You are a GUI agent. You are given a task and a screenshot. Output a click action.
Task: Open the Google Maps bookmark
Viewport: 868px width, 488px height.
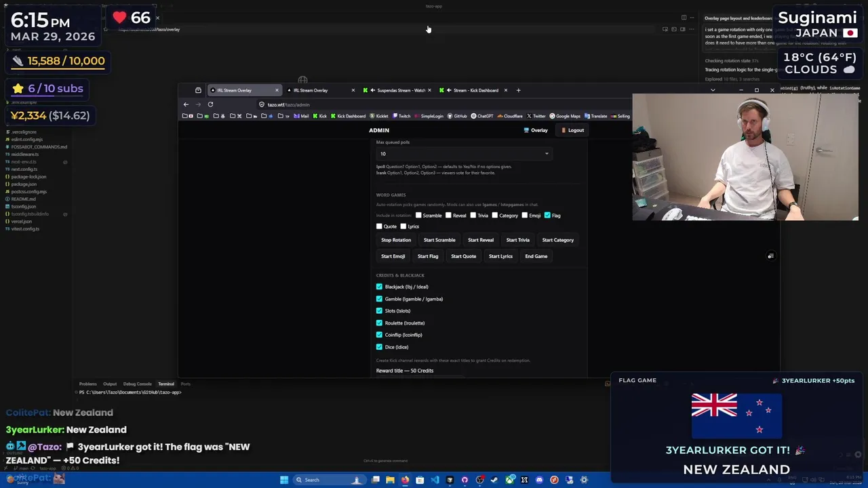tap(564, 116)
